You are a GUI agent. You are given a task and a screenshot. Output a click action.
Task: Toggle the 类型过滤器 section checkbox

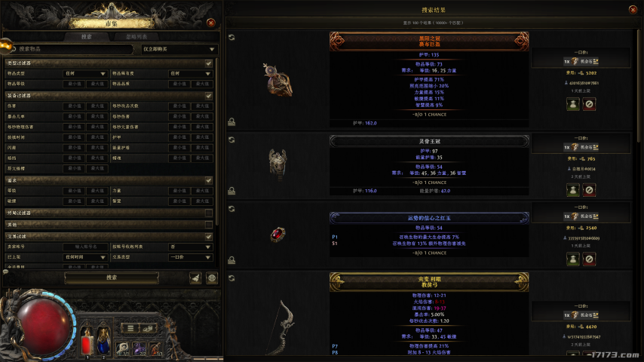click(209, 63)
